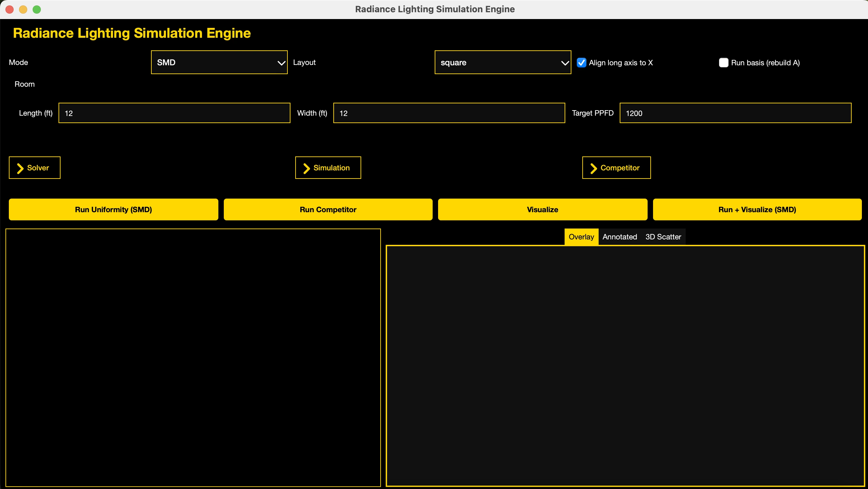
Task: Select the left visualization canvas
Action: (194, 357)
